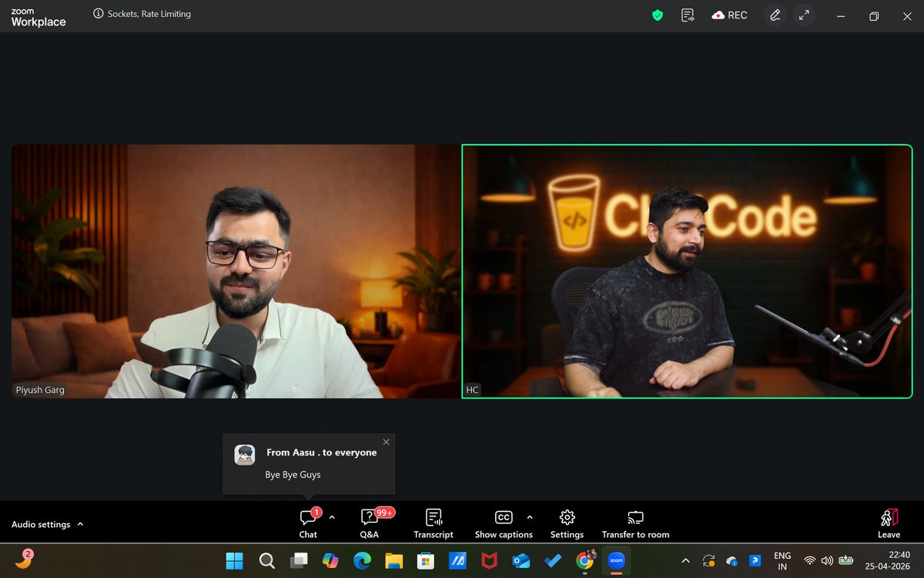Screen dimensions: 924x578
Task: Click the green encryption shield icon
Action: [x=658, y=15]
